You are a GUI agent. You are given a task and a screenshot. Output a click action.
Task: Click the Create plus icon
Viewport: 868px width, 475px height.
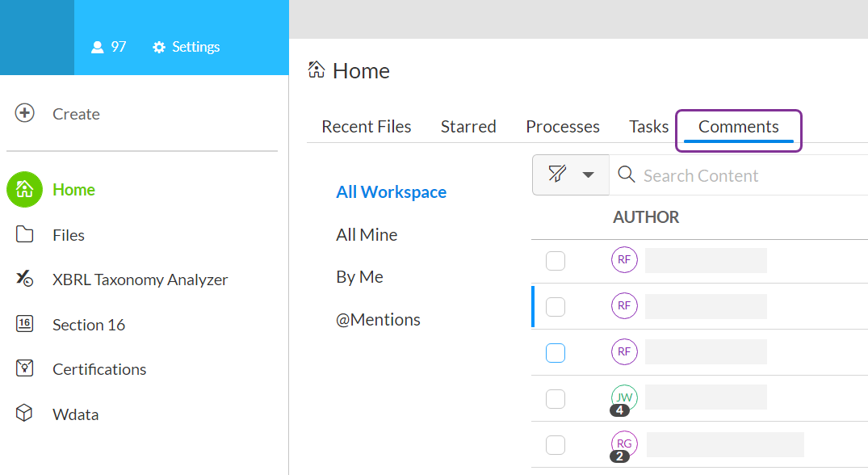point(25,113)
